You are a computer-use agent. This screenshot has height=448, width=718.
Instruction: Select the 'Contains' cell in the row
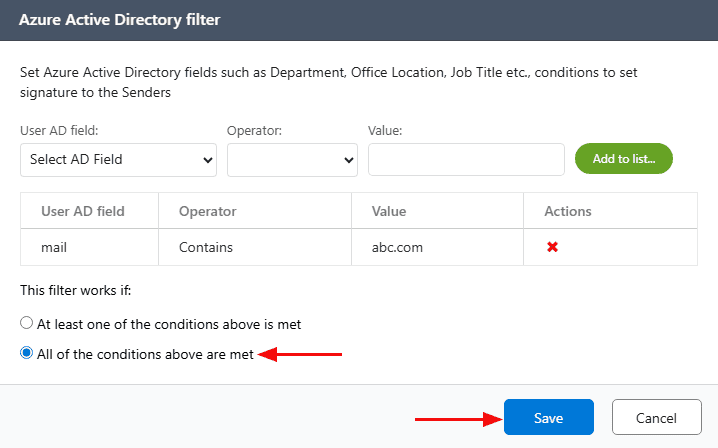click(x=205, y=247)
